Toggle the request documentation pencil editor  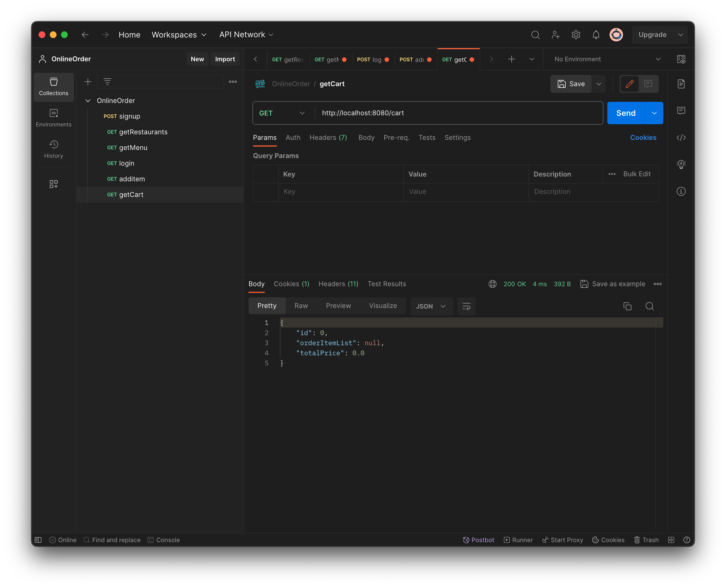(629, 84)
